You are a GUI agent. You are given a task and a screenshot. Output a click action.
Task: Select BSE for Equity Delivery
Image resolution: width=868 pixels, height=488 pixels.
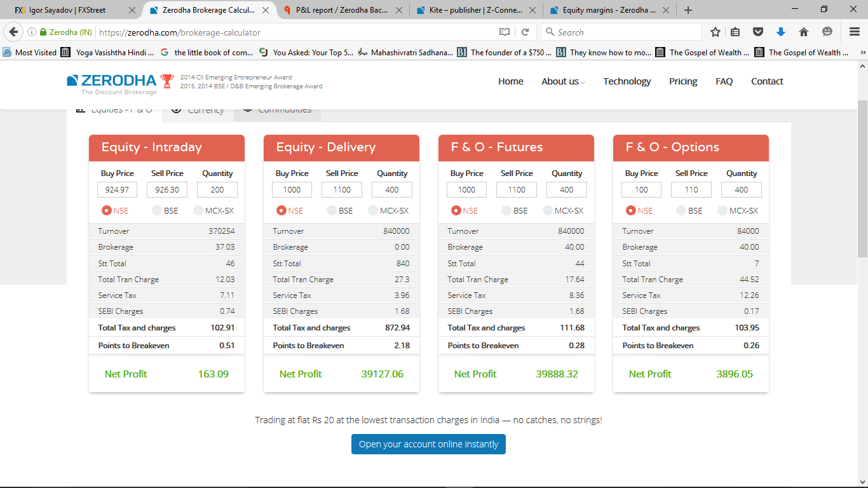[332, 210]
